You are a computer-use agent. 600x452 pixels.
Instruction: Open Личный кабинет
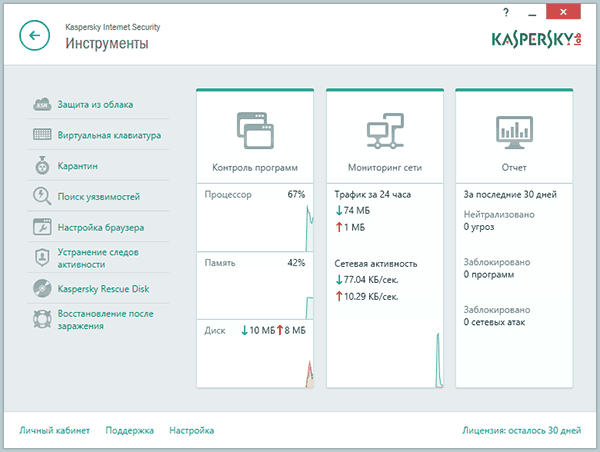55,431
